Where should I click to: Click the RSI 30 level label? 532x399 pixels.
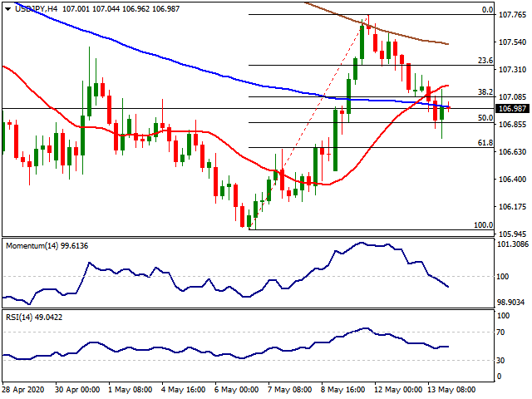click(x=500, y=361)
